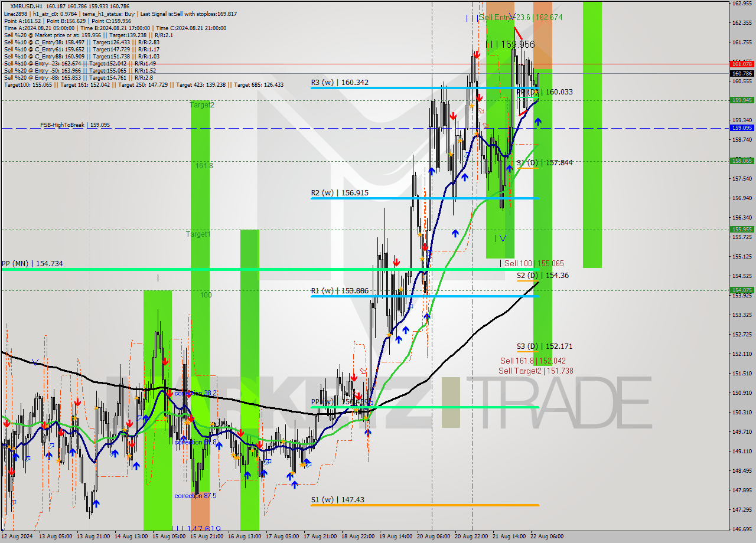This screenshot has width=756, height=543.
Task: Click the R1 (w) | 153.886 label
Action: pos(340,290)
